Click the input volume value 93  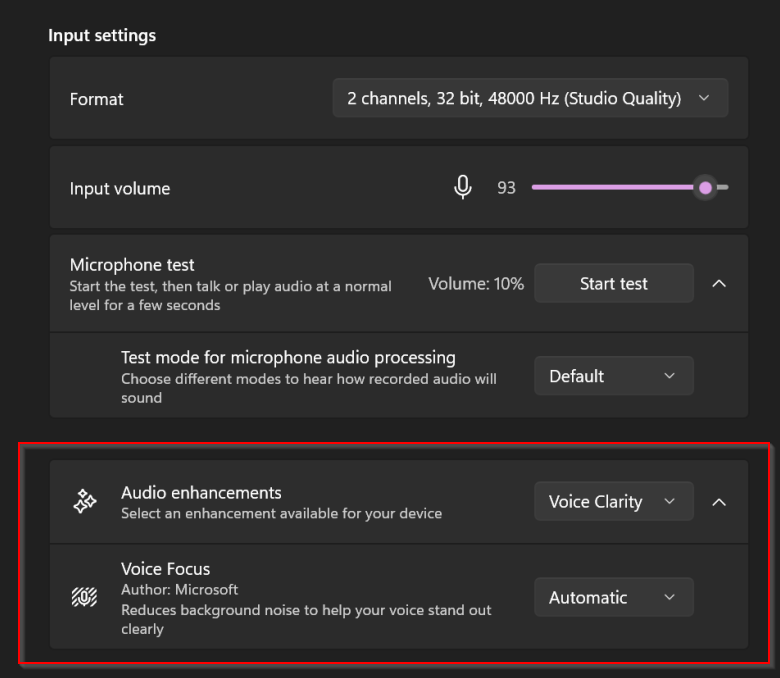coord(506,188)
